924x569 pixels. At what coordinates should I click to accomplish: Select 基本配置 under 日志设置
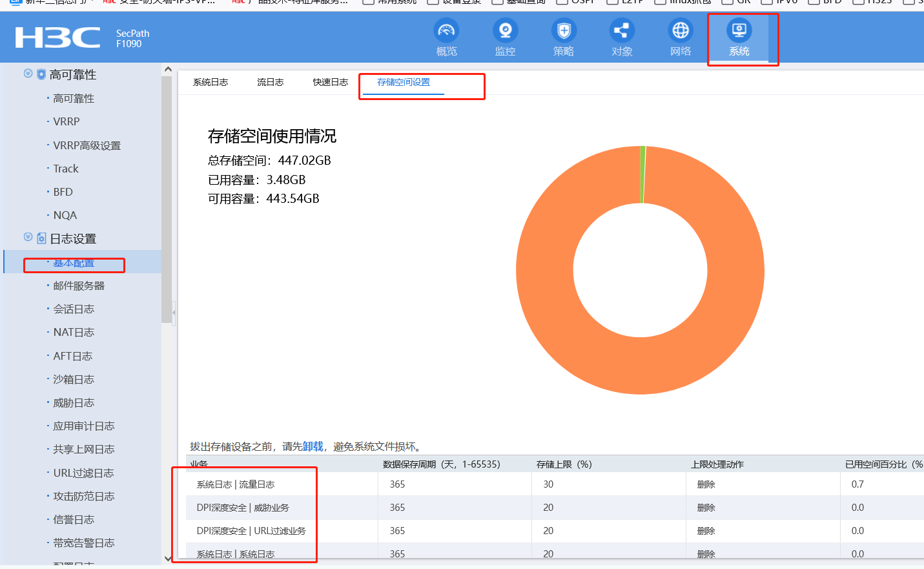(x=74, y=263)
